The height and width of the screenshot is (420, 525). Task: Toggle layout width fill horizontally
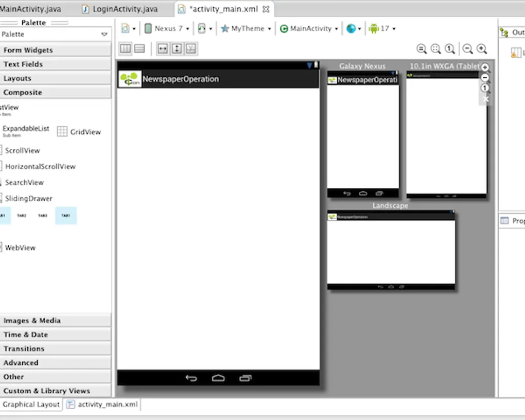163,49
